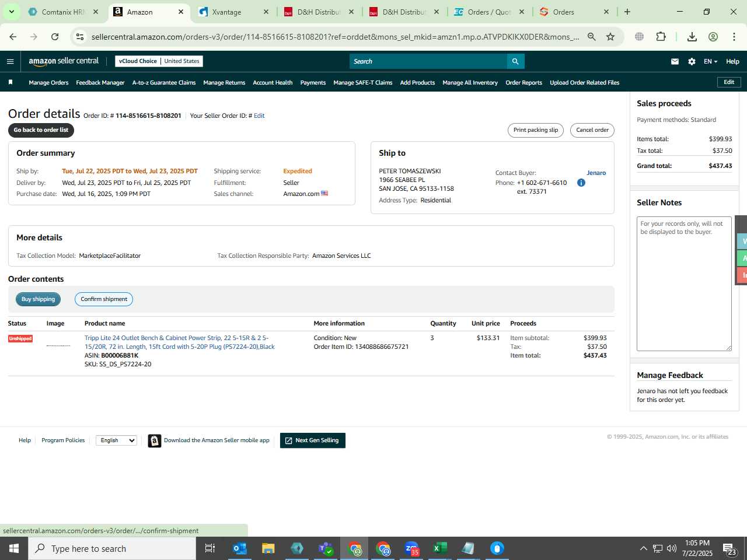
Task: Switch to the Orders / Quotes tab
Action: (x=489, y=12)
